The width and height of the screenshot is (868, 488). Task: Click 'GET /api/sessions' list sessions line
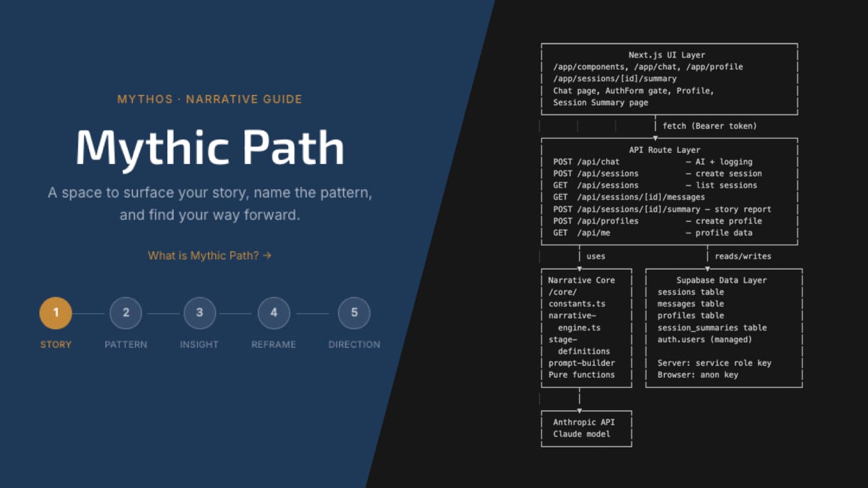pos(655,185)
